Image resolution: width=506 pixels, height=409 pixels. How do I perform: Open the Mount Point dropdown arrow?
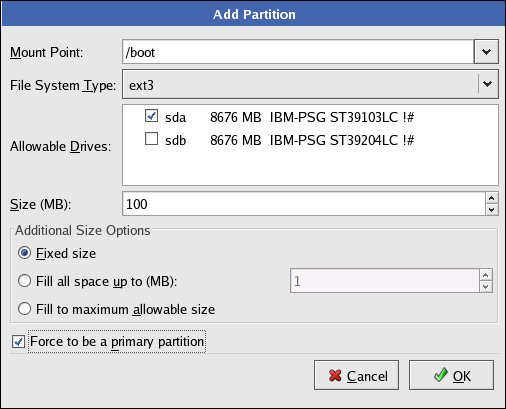486,52
